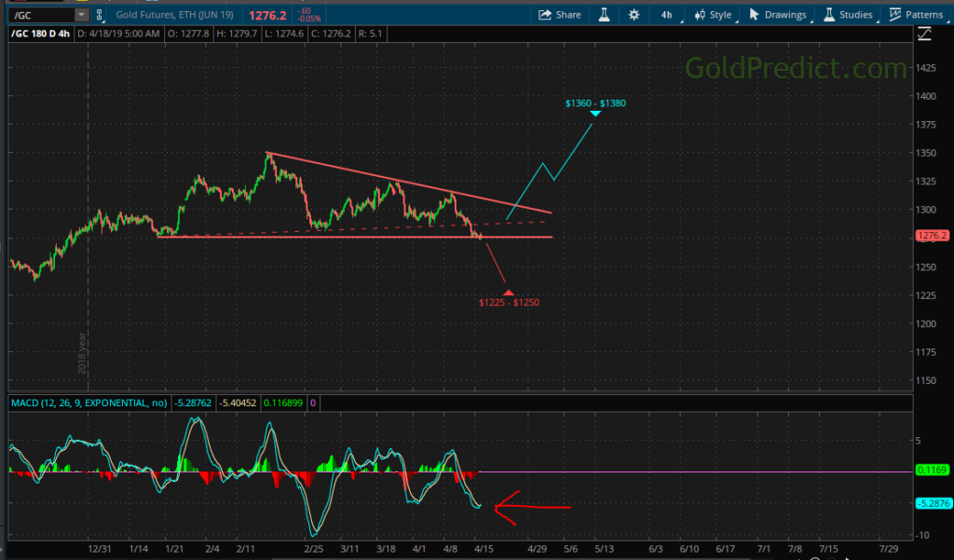This screenshot has width=954, height=560.
Task: Click the 1276.2 price bubble on the price axis
Action: pos(932,237)
